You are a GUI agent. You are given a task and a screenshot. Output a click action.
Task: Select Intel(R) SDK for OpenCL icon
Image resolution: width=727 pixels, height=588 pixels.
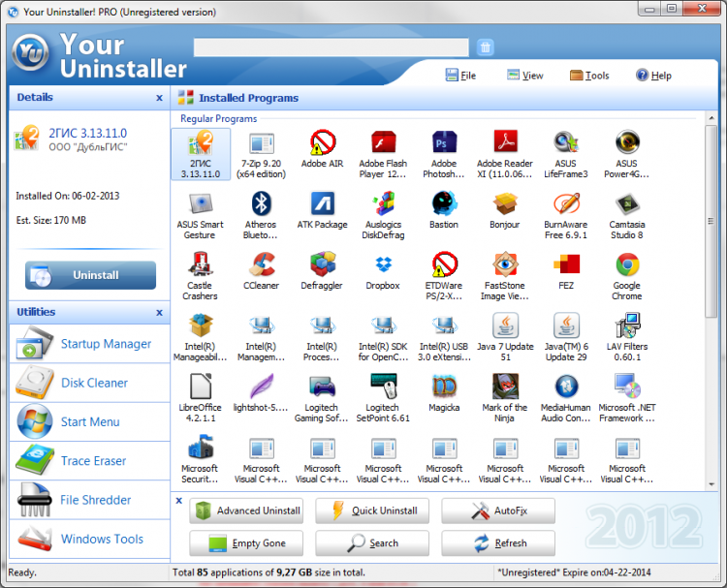tap(383, 325)
